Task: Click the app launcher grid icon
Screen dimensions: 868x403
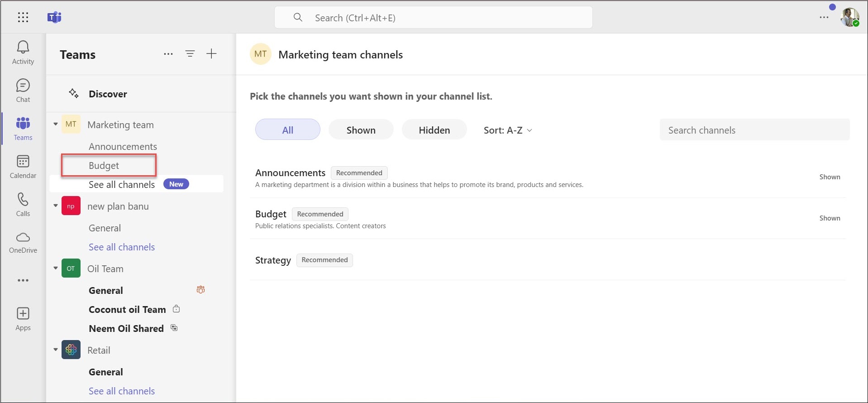Action: coord(23,17)
